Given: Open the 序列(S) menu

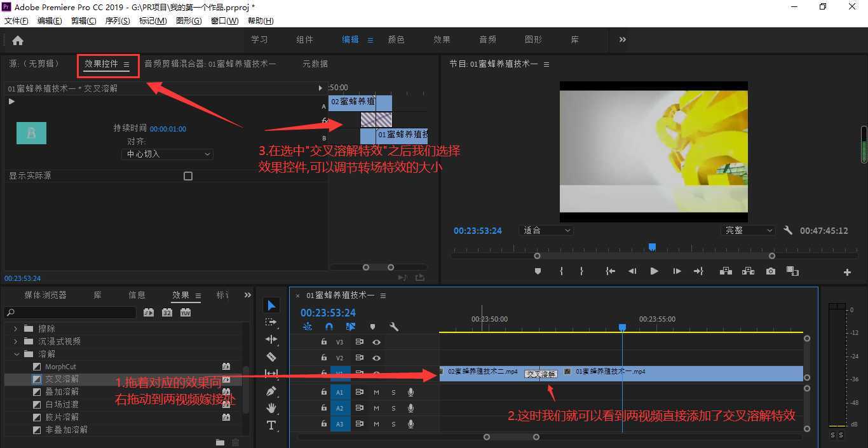Looking at the screenshot, I should click(117, 21).
